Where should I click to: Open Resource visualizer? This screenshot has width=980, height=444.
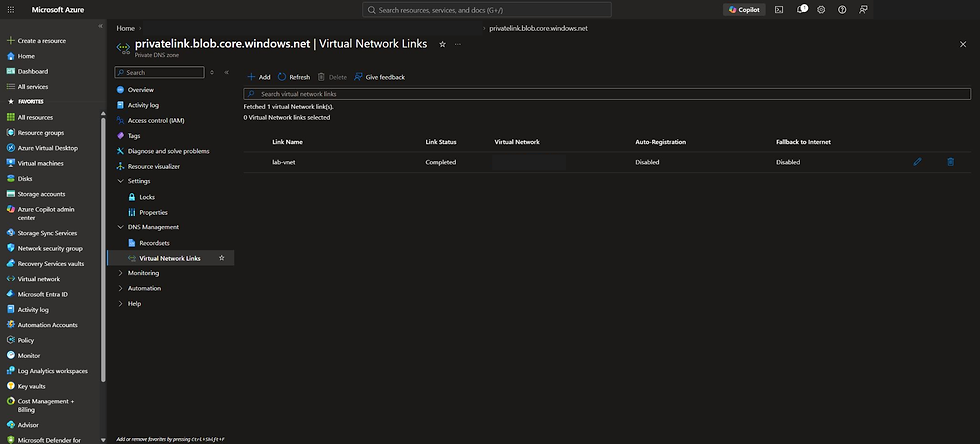148,167
